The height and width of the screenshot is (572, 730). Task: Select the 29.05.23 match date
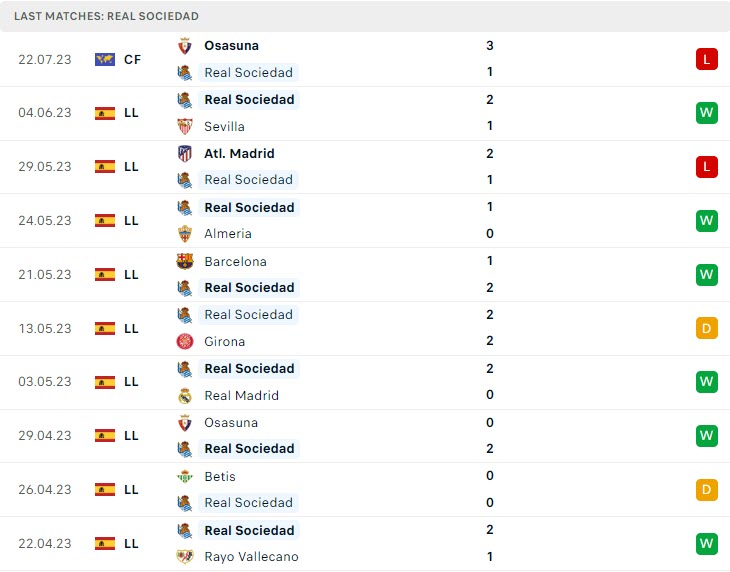coord(45,167)
